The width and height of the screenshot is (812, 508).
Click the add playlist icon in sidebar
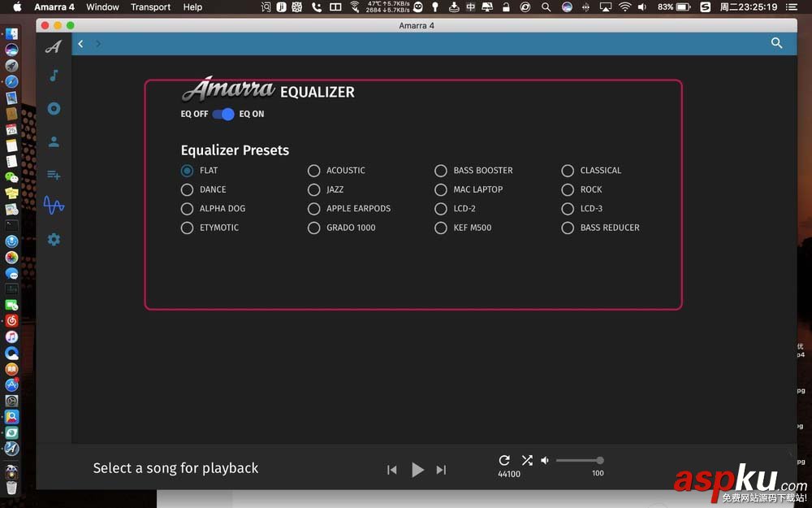click(54, 174)
